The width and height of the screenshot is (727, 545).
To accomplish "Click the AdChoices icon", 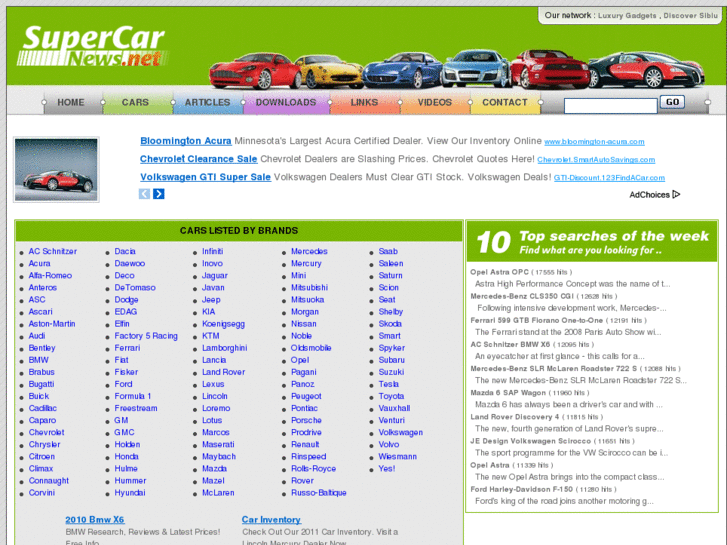I will (x=676, y=194).
